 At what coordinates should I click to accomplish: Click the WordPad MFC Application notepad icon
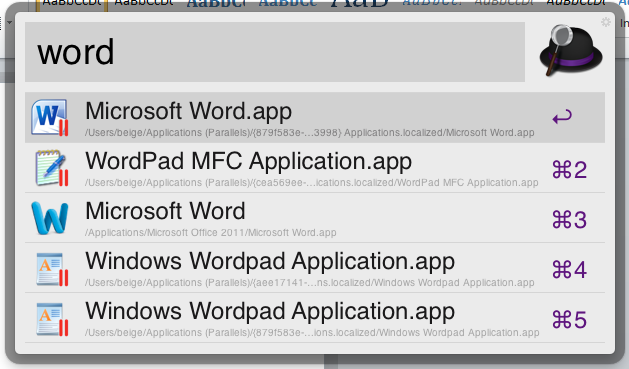click(x=51, y=168)
